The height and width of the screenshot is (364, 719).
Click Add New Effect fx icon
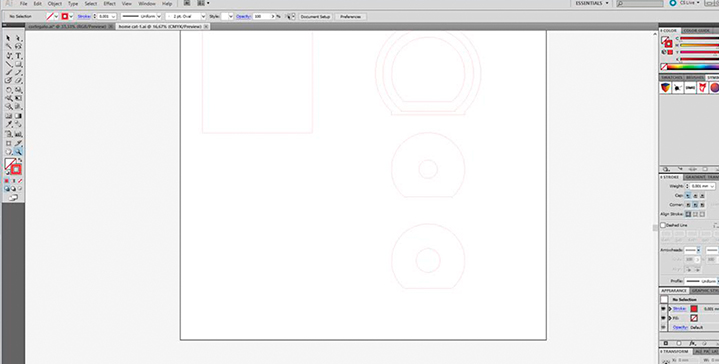coord(693,343)
